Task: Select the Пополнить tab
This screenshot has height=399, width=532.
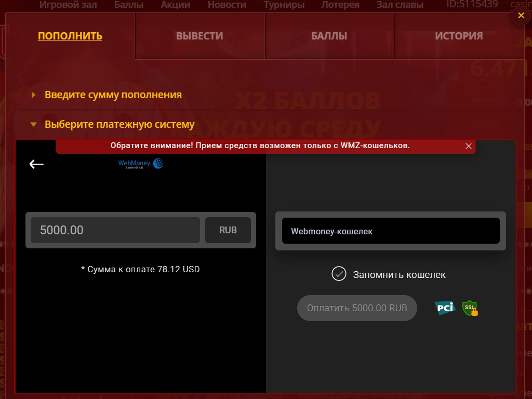Action: 70,36
